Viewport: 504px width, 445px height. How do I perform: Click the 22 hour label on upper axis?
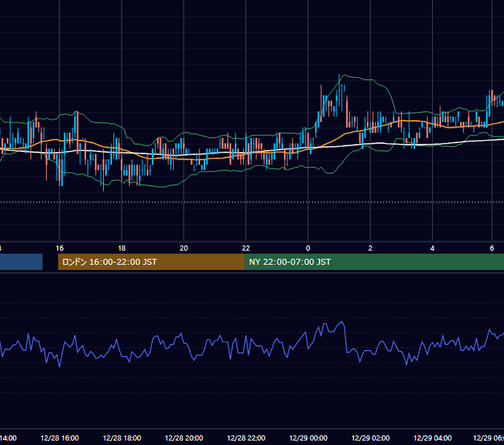point(246,248)
